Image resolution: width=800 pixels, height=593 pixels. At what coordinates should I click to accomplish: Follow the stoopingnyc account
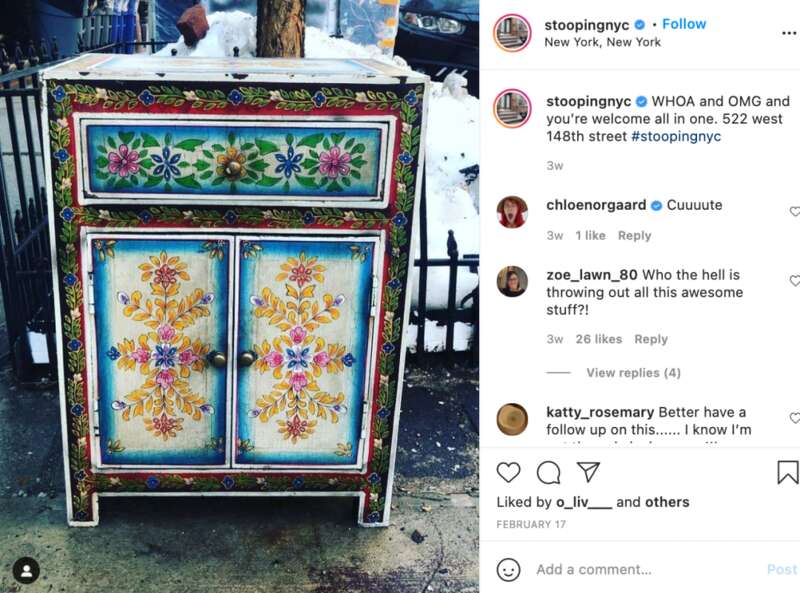coord(684,24)
